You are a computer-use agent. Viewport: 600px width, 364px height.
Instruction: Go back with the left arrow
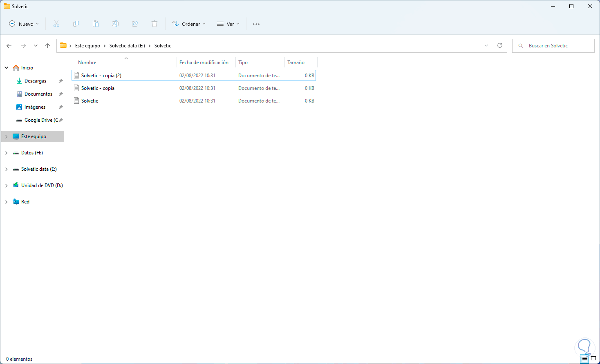pos(9,46)
